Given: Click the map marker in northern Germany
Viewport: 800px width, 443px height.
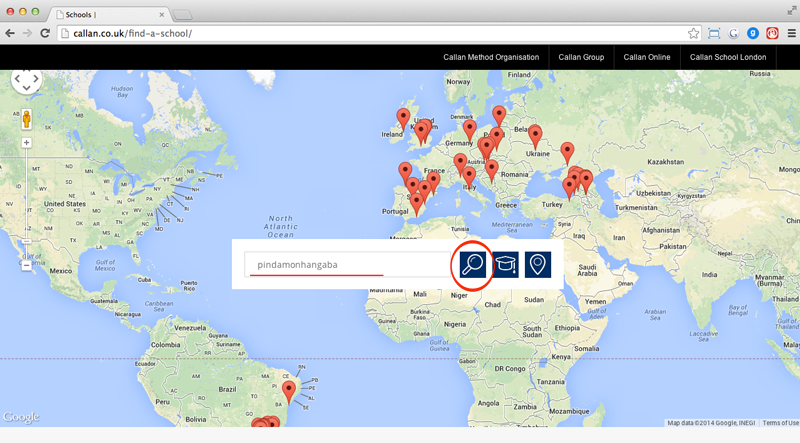Looking at the screenshot, I should pos(469,132).
